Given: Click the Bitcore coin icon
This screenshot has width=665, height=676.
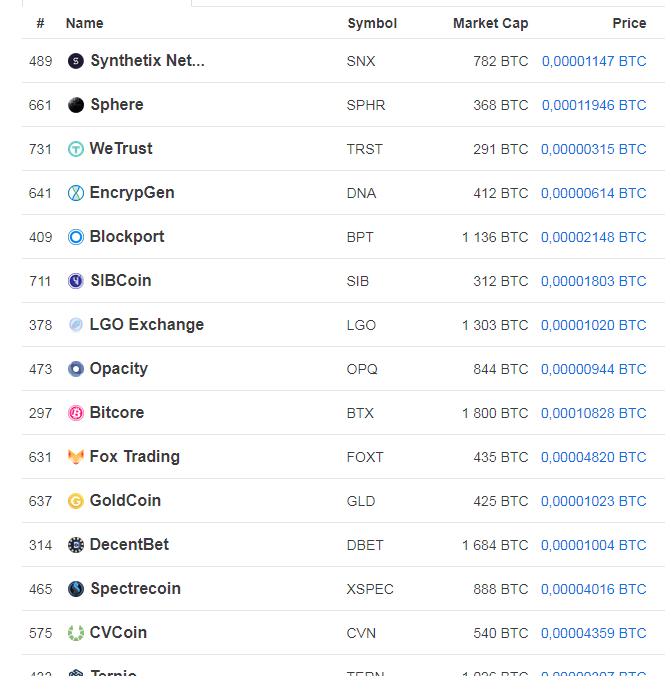Looking at the screenshot, I should click(76, 413).
